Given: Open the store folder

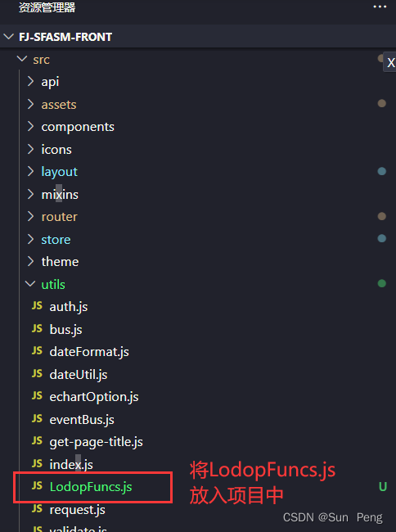Looking at the screenshot, I should [x=56, y=240].
